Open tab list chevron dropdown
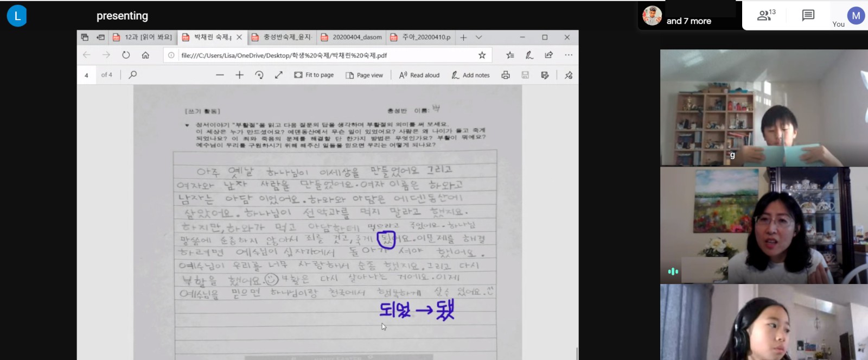The height and width of the screenshot is (360, 868). [x=478, y=37]
